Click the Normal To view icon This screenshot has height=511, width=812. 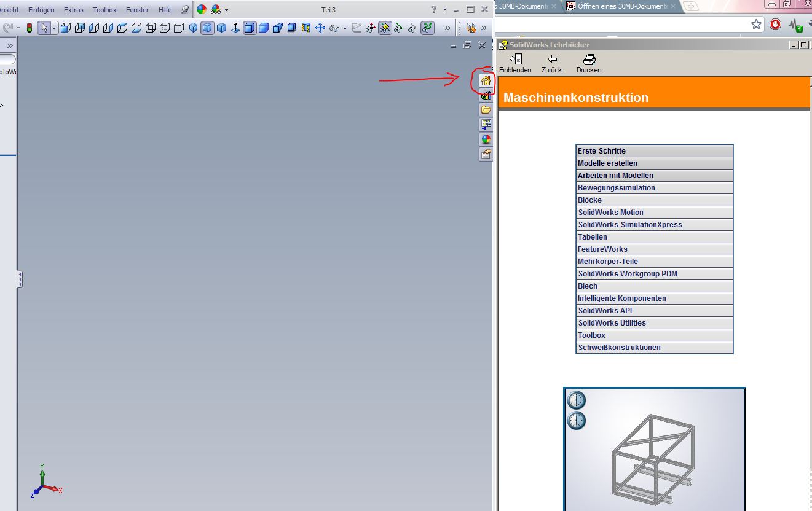coord(235,28)
